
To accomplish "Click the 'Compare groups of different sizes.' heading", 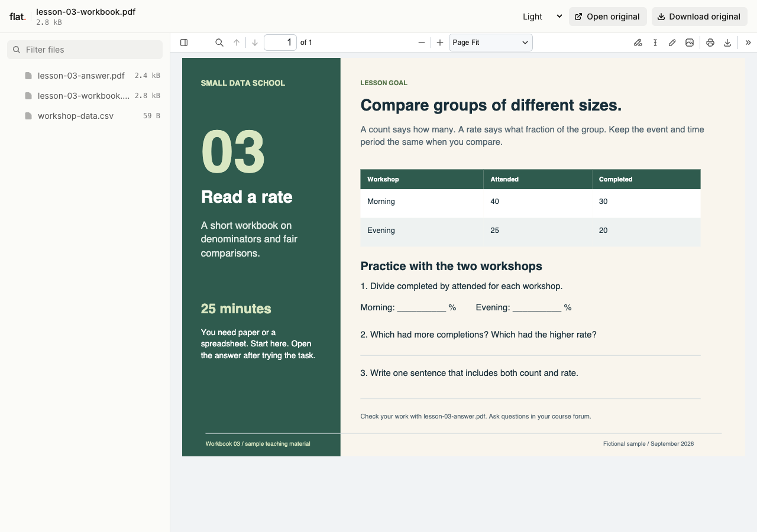I will [x=491, y=105].
